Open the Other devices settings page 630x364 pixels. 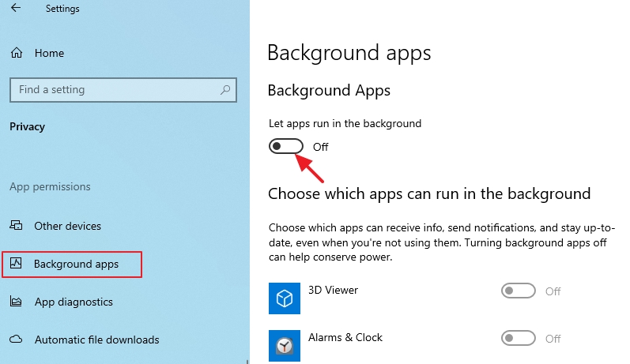coord(67,226)
